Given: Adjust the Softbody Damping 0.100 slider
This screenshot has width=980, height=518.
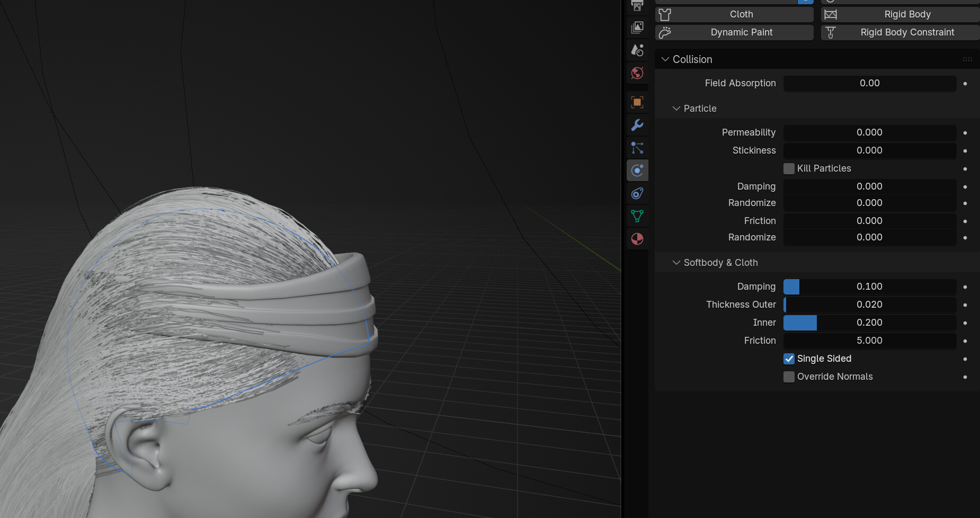Looking at the screenshot, I should 870,287.
